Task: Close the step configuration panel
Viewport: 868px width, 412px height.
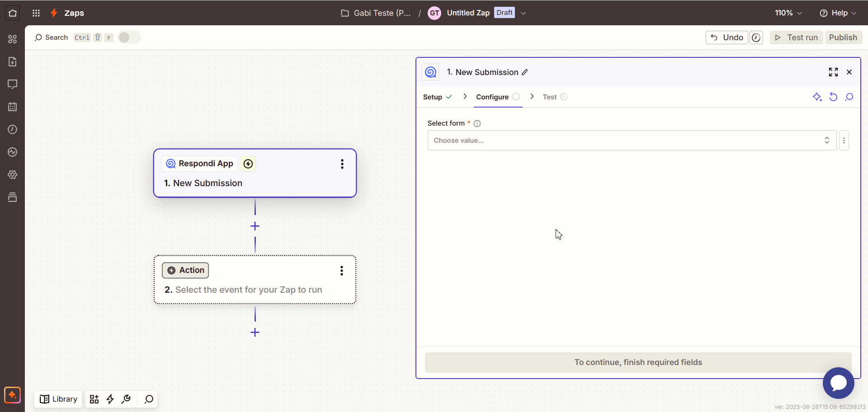Action: click(x=849, y=72)
